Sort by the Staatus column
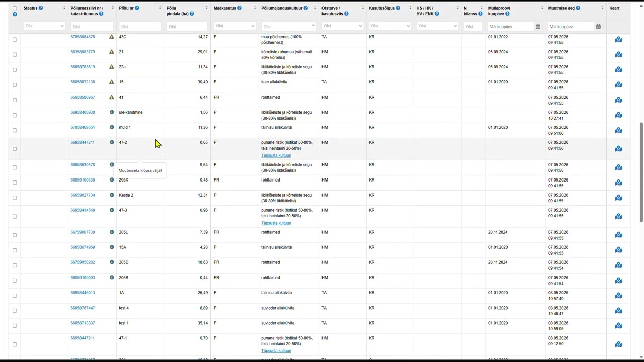Viewport: 644px width, 362px height. click(64, 8)
